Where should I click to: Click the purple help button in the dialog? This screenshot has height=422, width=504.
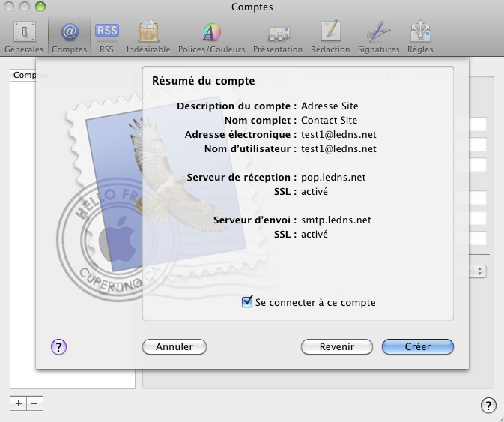[59, 346]
